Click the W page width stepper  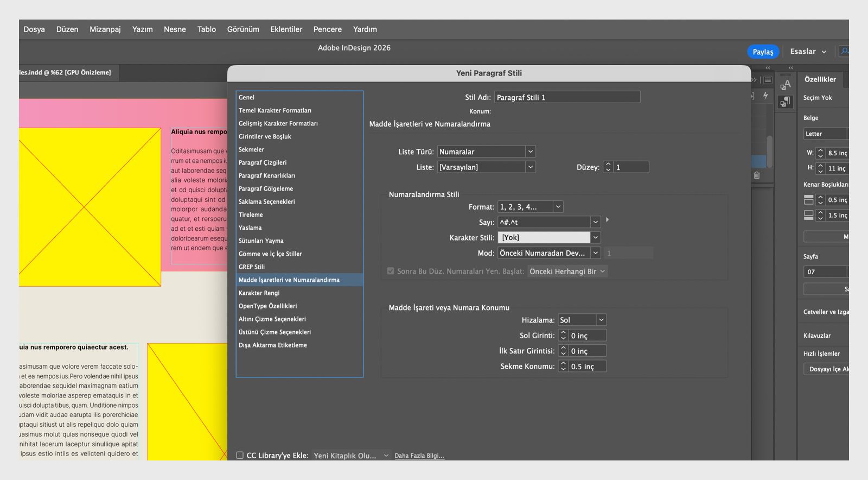(821, 153)
